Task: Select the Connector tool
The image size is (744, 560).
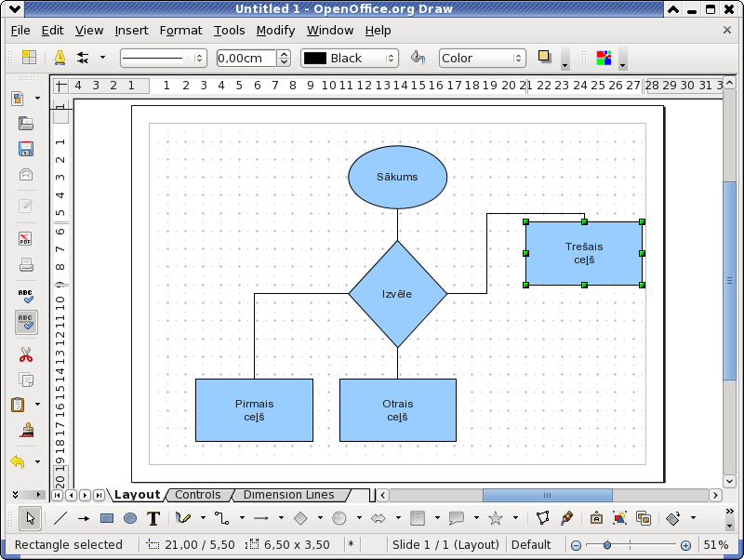Action: pyautogui.click(x=222, y=518)
